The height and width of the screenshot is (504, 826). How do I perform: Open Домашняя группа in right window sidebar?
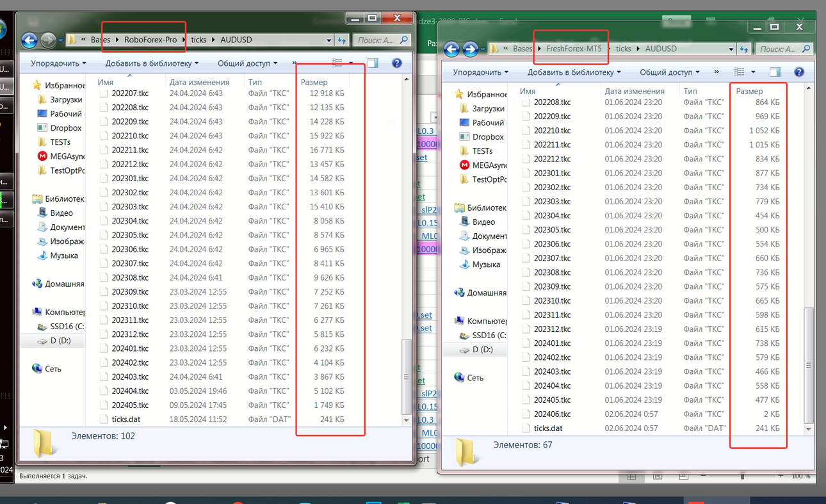(x=480, y=293)
